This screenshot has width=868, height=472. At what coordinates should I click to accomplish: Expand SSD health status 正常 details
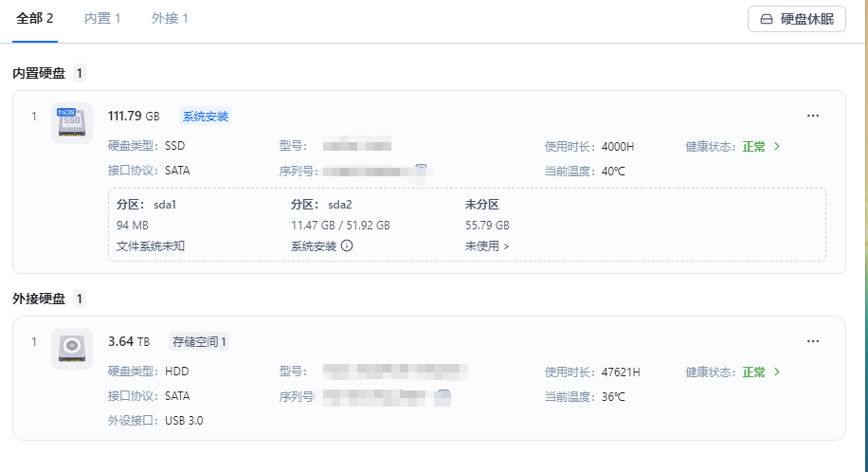[777, 147]
